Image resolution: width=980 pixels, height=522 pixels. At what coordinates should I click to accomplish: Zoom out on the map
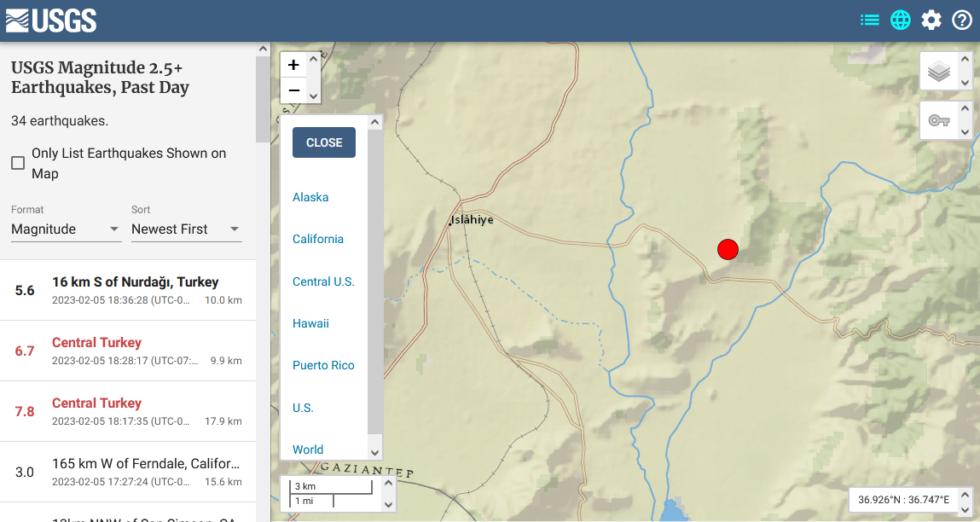pyautogui.click(x=293, y=90)
